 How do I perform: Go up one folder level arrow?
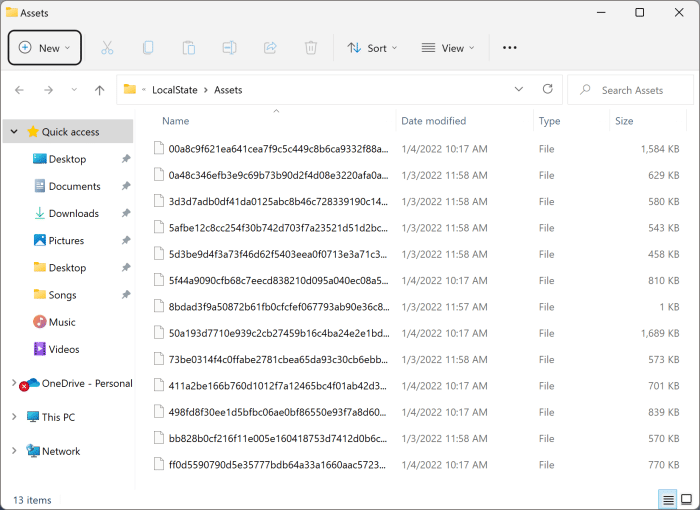(x=100, y=90)
